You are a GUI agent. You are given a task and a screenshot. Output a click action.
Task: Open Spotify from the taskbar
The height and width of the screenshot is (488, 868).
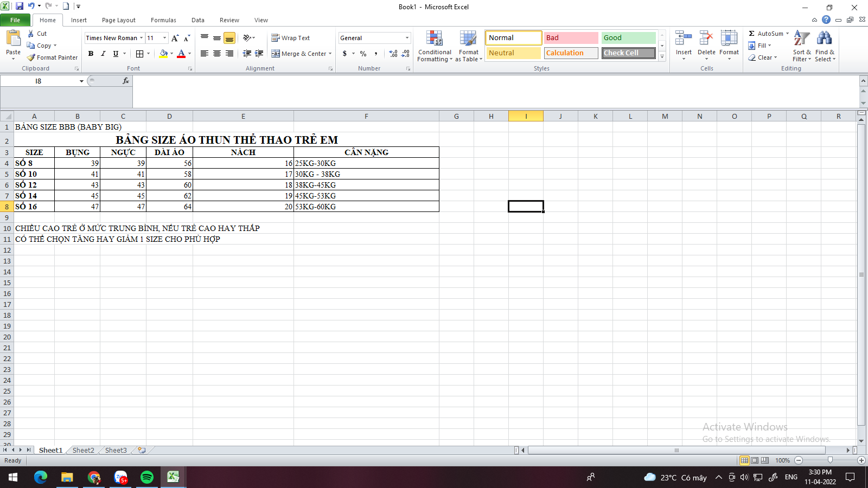[146, 477]
